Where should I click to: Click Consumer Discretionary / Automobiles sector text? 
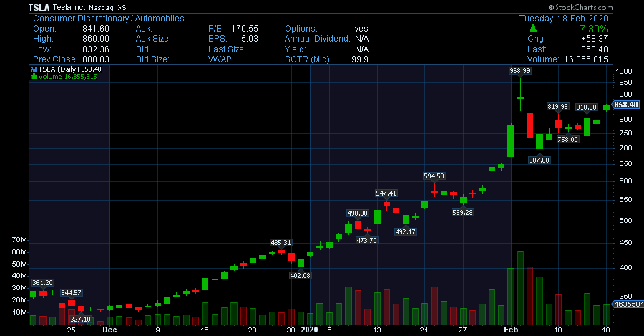[109, 19]
